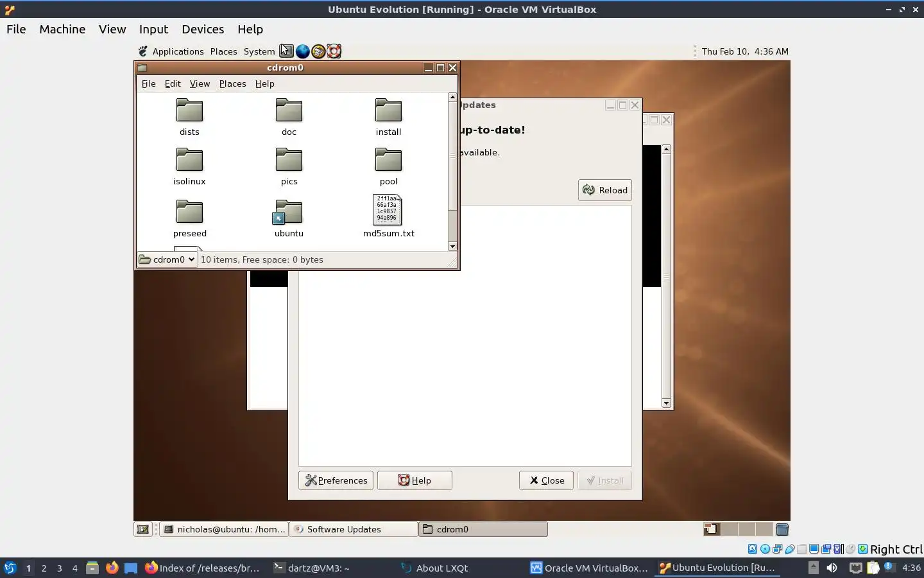Screen dimensions: 924x578
Task: Launch Firefox from host quick launch
Action: coord(112,568)
